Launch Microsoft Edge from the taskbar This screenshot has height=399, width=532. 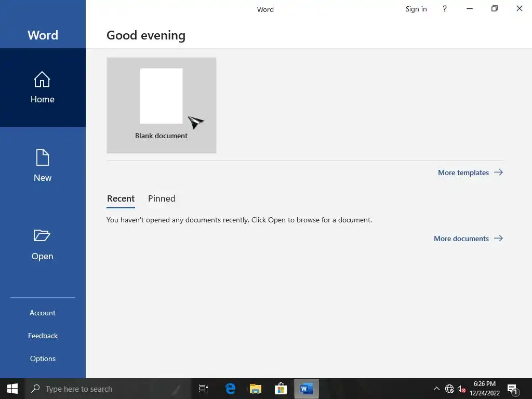[x=230, y=389]
